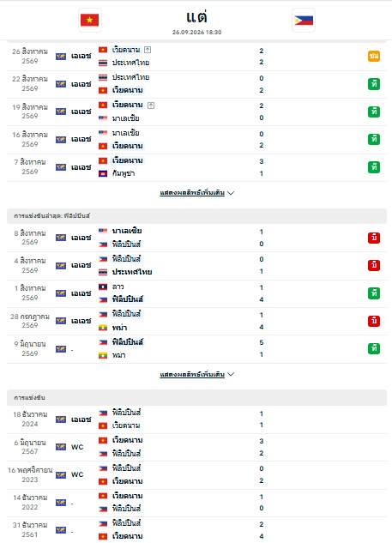Expand more results under Vietnam matches
Screen dimensions: 392x543
[x=192, y=193]
